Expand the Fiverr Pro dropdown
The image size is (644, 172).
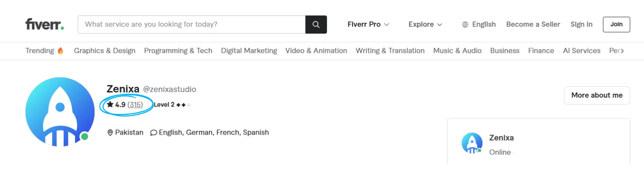pyautogui.click(x=368, y=25)
